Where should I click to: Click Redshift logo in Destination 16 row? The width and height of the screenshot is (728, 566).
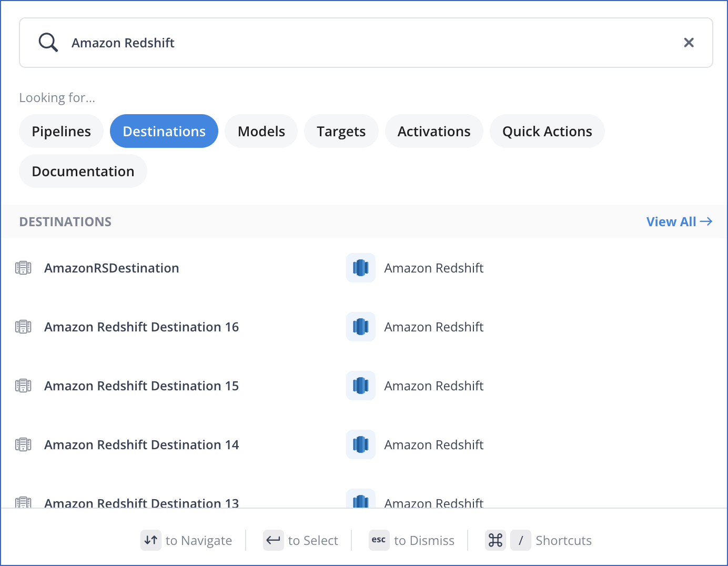coord(361,327)
